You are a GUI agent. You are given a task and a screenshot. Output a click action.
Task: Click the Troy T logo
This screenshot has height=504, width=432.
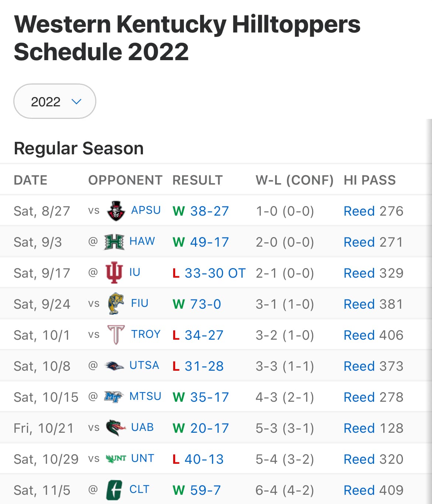[116, 335]
